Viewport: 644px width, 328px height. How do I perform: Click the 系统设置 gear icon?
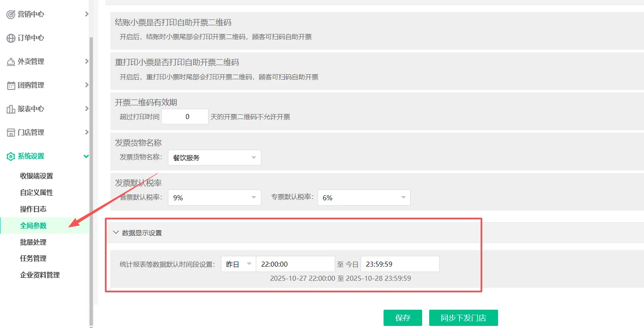click(11, 156)
